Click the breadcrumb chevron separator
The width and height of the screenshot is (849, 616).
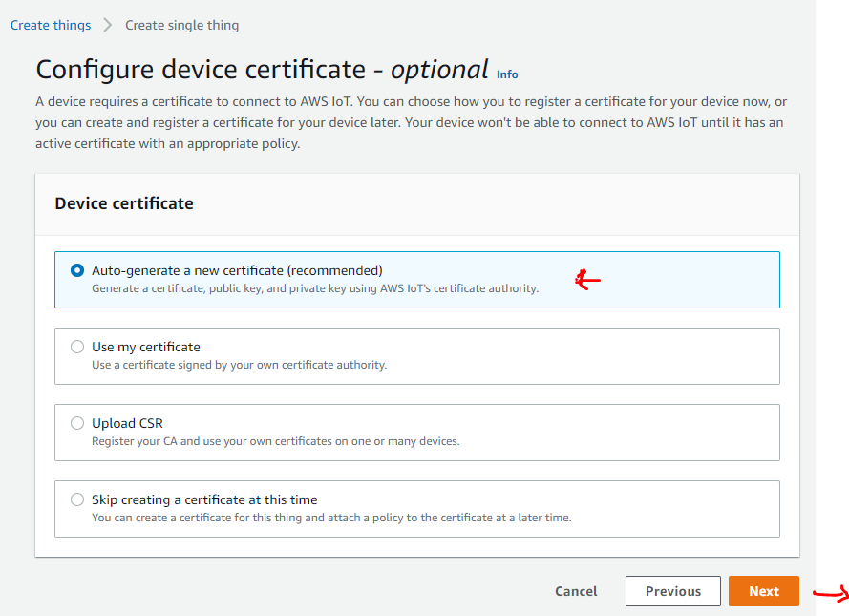pyautogui.click(x=108, y=25)
